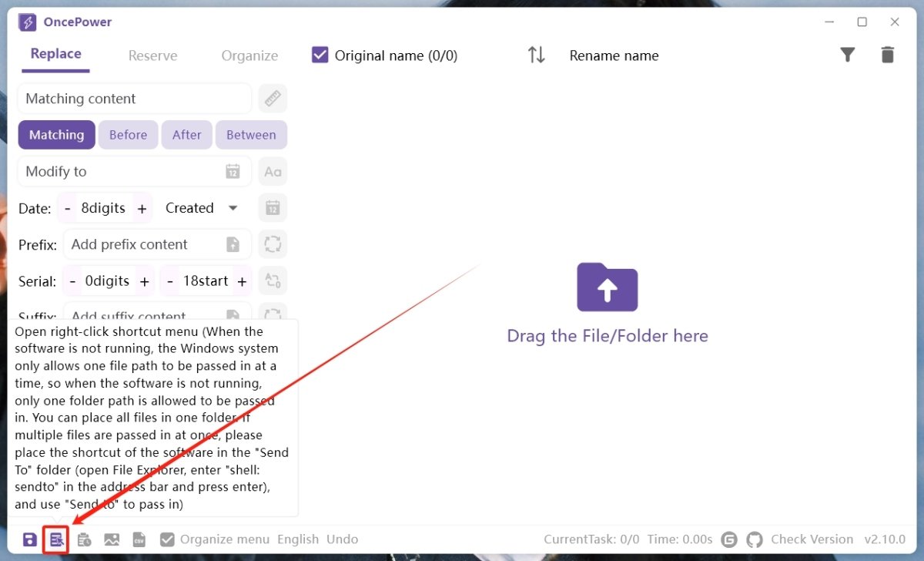This screenshot has width=924, height=561.
Task: Toggle the Original name checkbox
Action: [x=320, y=55]
